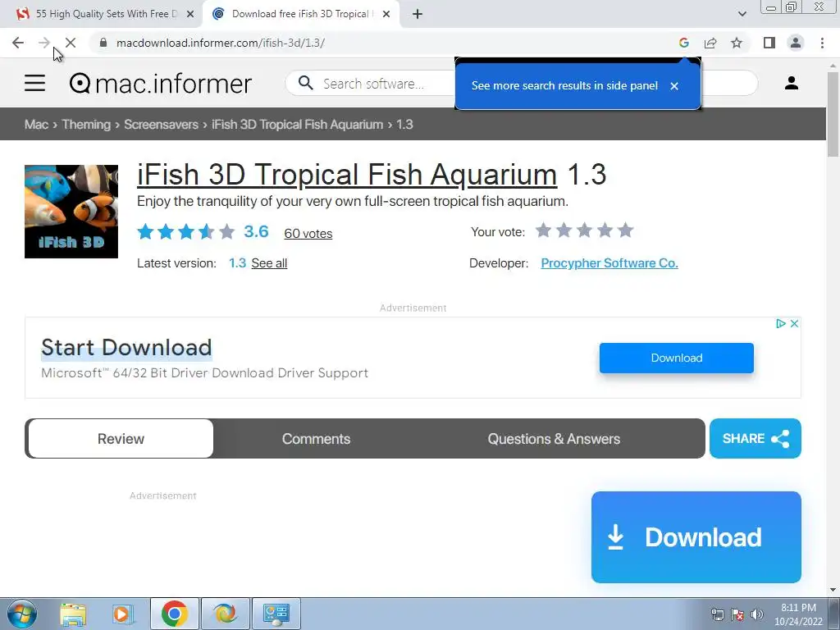Go to Mac breadcrumb
This screenshot has width=840, height=630.
(x=36, y=125)
